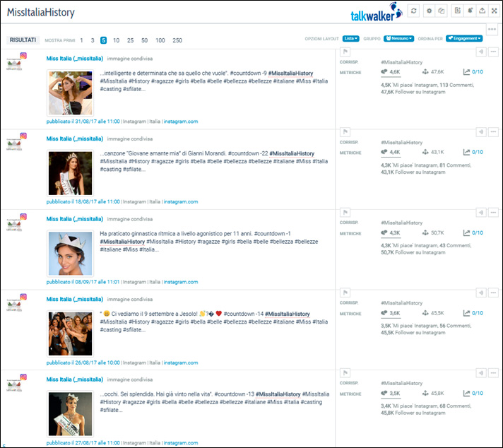The image size is (503, 448).
Task: Open the three-dots menu below the toolbar
Action: (492, 29)
